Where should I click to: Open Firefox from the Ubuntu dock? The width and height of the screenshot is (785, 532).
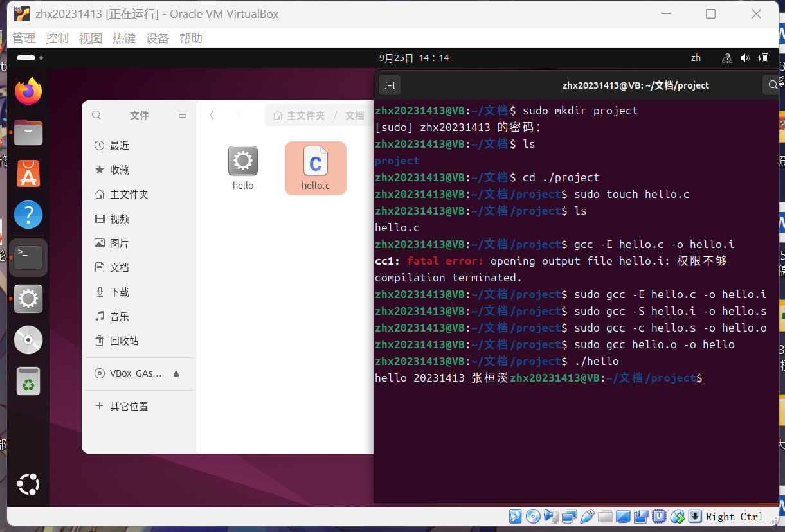pyautogui.click(x=28, y=92)
